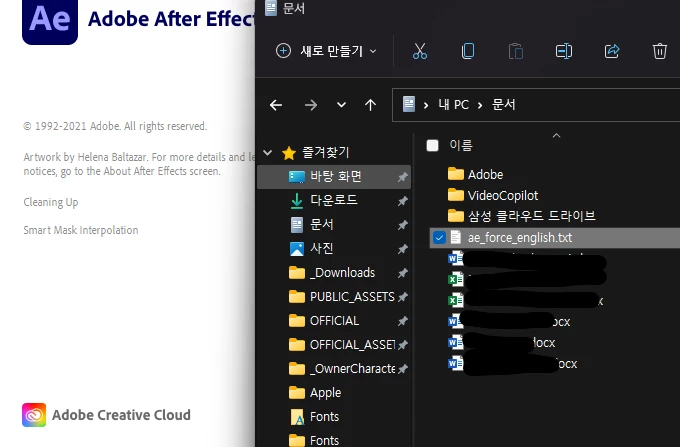Viewport: 680px width, 447px height.
Task: Uncheck the ae_force_english.txt checkbox
Action: point(439,238)
